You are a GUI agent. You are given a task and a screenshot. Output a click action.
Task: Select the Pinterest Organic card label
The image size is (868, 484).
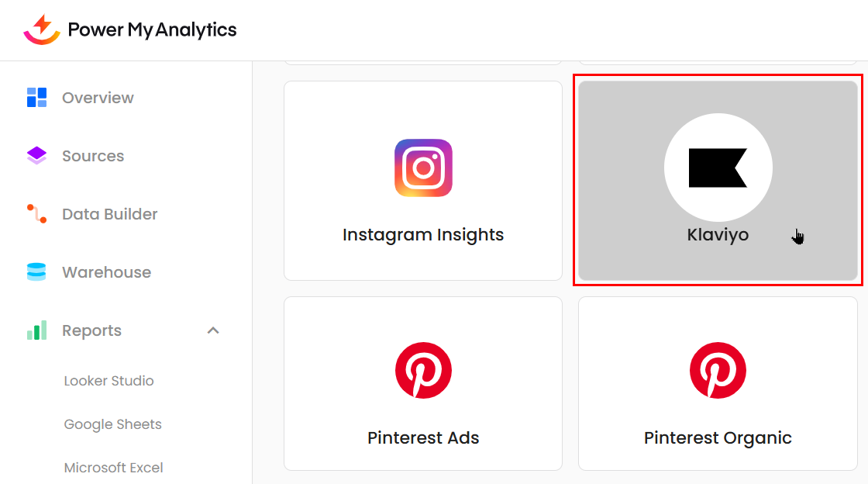[718, 437]
